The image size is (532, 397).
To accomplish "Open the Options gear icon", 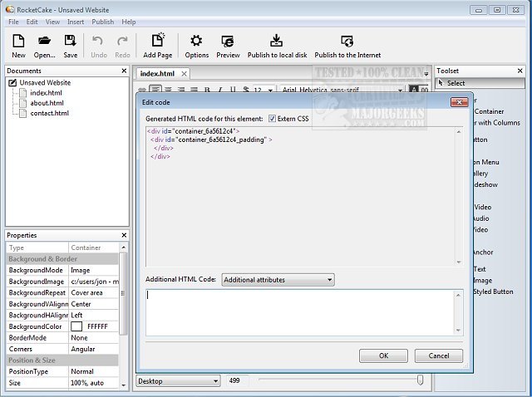I will point(197,41).
